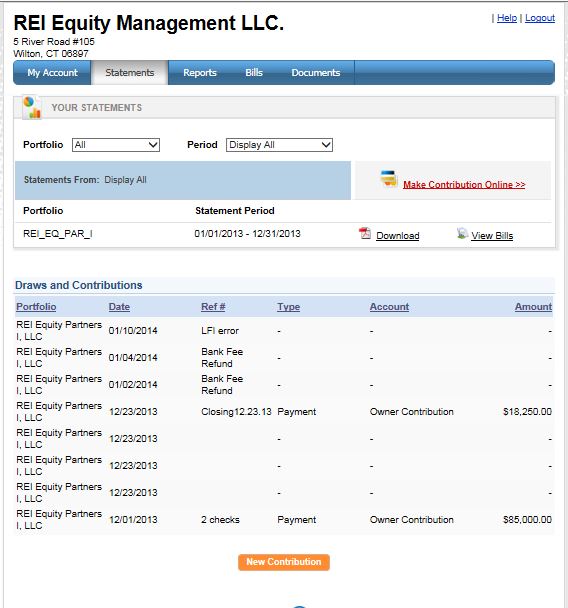The height and width of the screenshot is (608, 568).
Task: Click the Your Statements chart icon
Action: click(32, 107)
